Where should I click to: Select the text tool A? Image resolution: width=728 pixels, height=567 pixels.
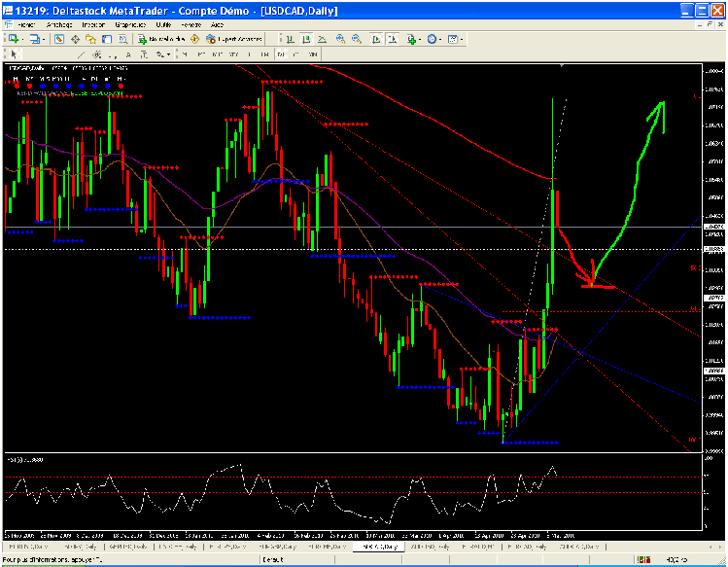tap(128, 54)
